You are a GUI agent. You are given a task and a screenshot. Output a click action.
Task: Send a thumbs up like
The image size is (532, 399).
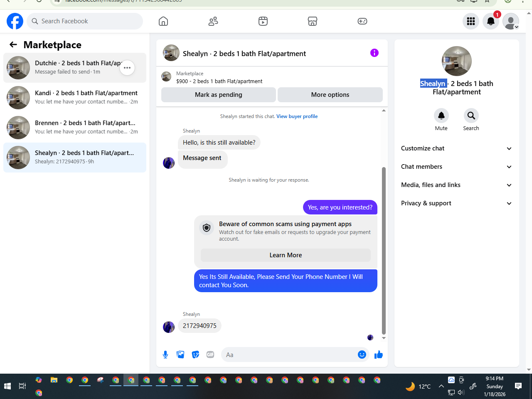point(379,355)
